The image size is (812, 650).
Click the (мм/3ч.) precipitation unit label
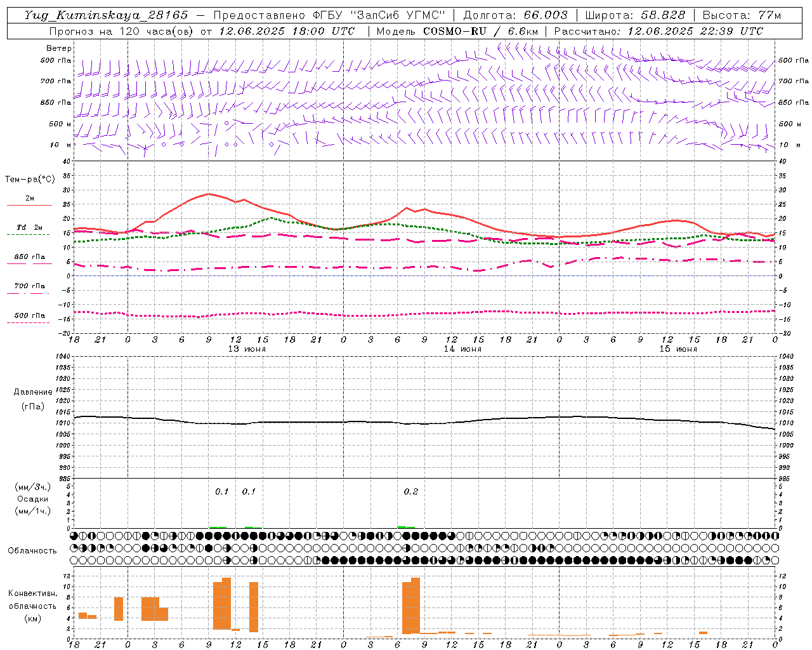[33, 487]
